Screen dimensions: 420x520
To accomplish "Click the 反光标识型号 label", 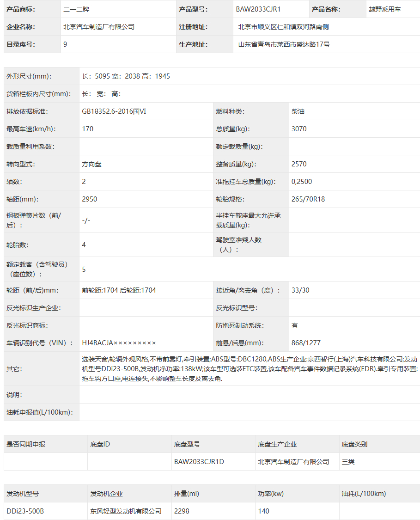I will point(237,308).
